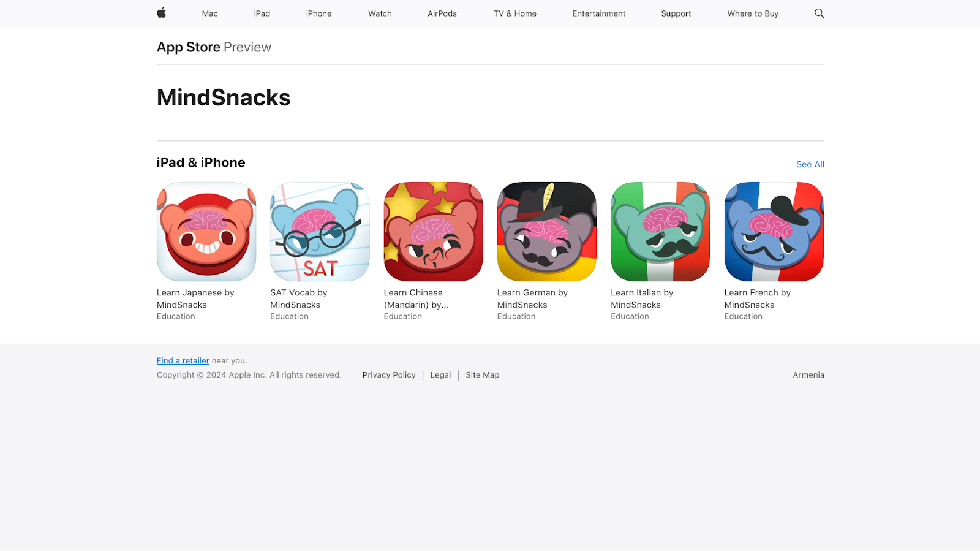Go to the iPhone menu item
Screen dimensions: 980x551
click(x=319, y=13)
